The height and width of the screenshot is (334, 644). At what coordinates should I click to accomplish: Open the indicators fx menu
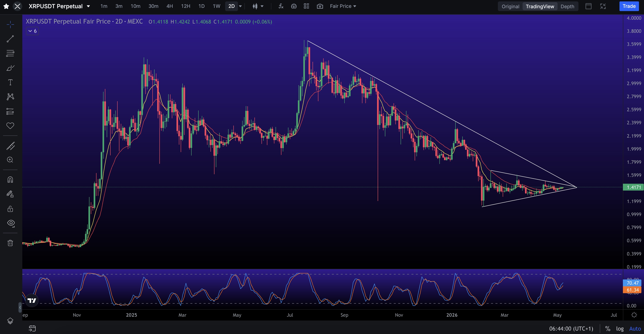pos(281,6)
